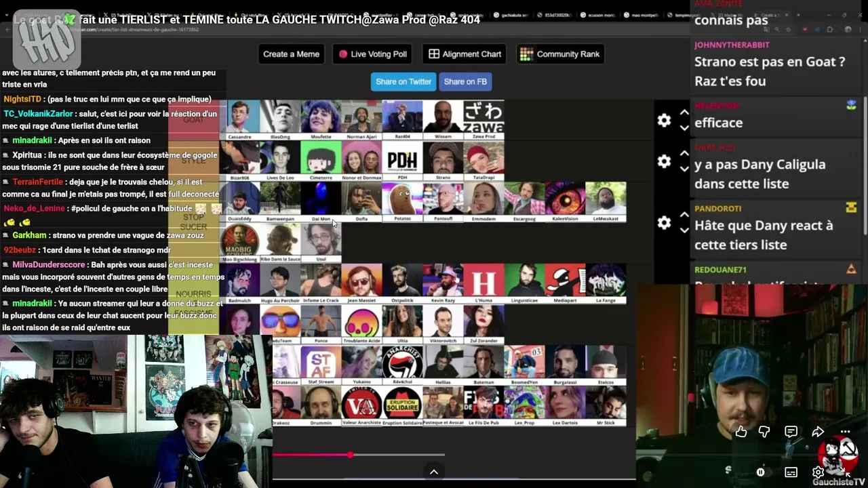Click chat username PANDOROTI
This screenshot has height=488, width=868.
[717, 209]
